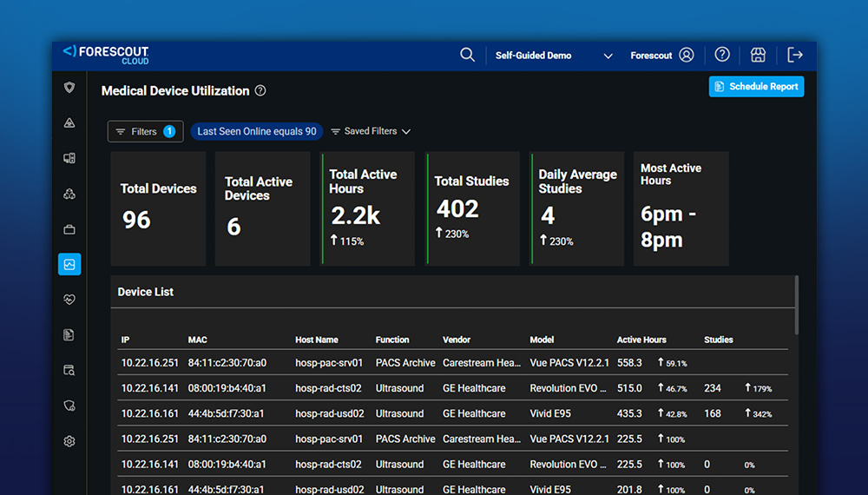Click active hours value 558.3
Screen dimensions: 868x495
tap(629, 363)
